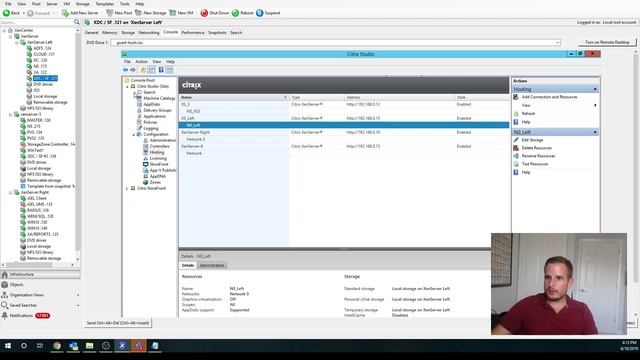Click Test Resources action link
Screen dimensions: 640x360
(x=535, y=164)
